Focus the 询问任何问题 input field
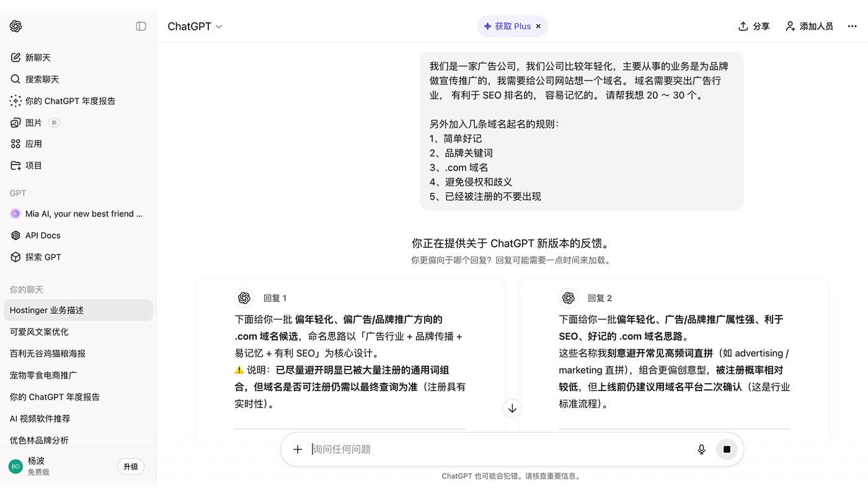 click(496, 449)
